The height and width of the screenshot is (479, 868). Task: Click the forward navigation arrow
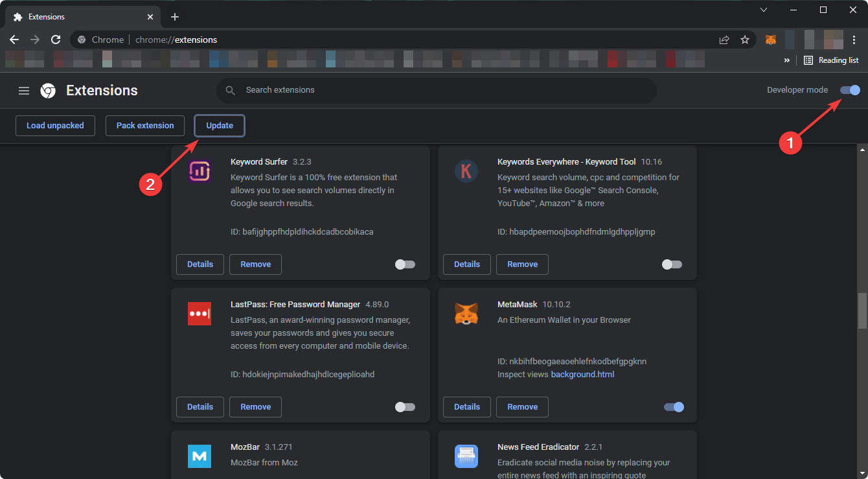(x=35, y=40)
